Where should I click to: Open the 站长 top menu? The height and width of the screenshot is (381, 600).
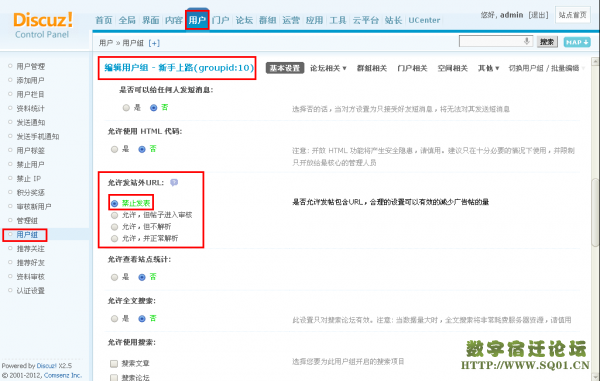tap(393, 20)
